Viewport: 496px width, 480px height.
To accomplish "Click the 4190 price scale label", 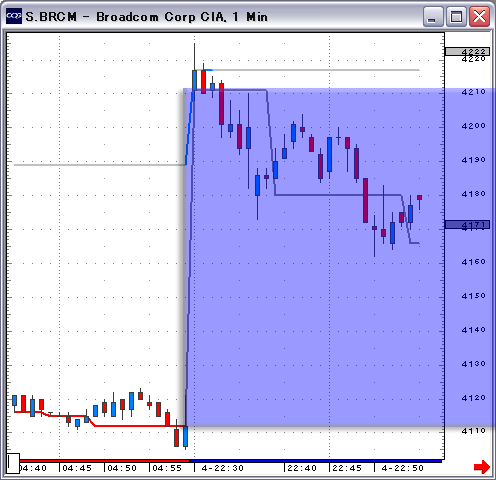I will [x=473, y=160].
